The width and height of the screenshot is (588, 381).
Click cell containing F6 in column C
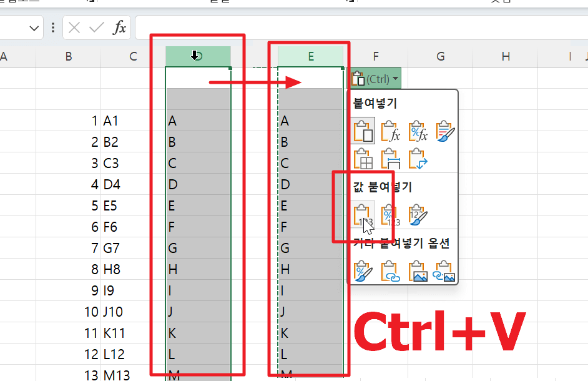[x=133, y=227]
